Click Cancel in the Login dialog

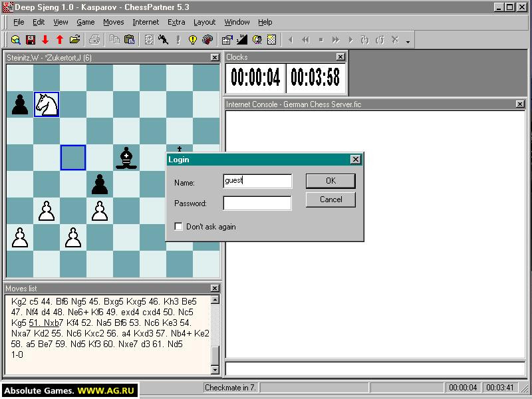click(331, 199)
